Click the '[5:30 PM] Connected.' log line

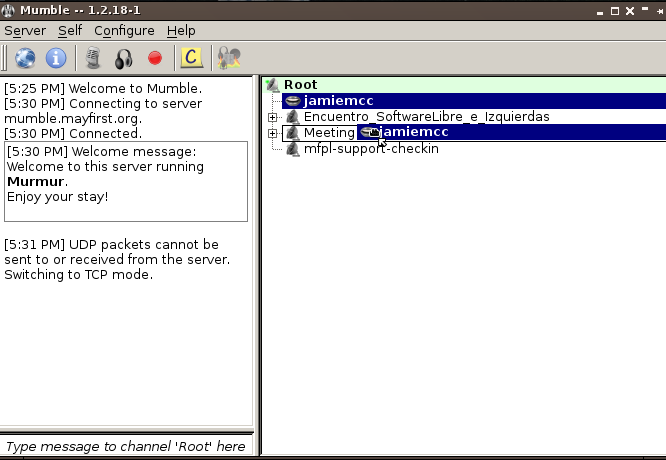73,133
